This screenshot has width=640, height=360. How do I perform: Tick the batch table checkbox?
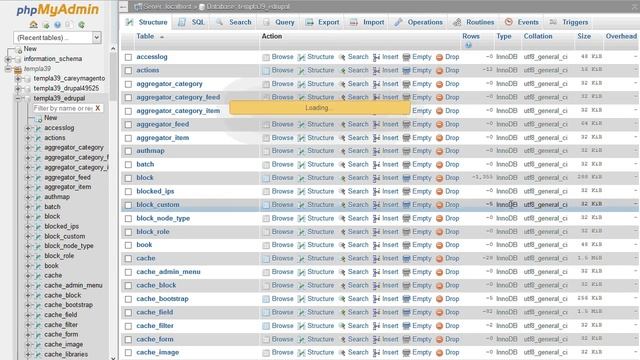(x=128, y=164)
